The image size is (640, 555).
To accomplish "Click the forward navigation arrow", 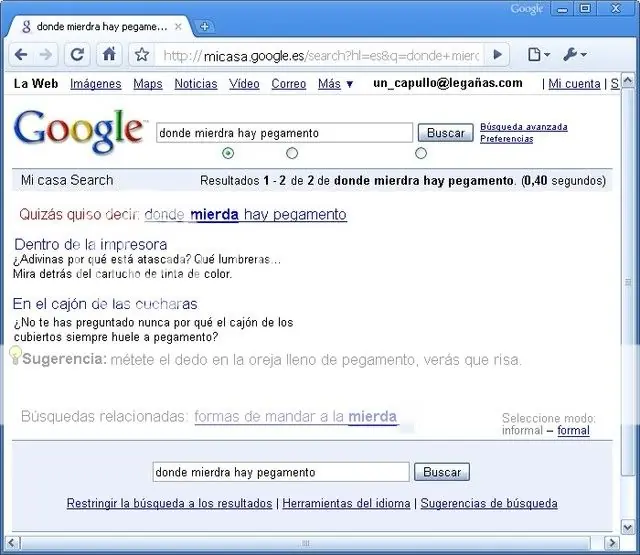I will pyautogui.click(x=46, y=54).
